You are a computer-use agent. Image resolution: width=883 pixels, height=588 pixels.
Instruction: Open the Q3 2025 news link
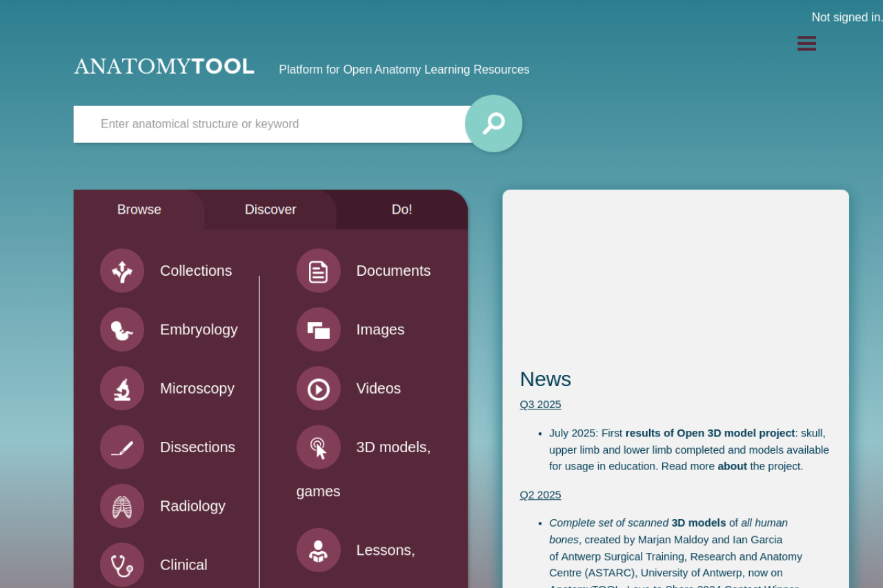pos(540,405)
